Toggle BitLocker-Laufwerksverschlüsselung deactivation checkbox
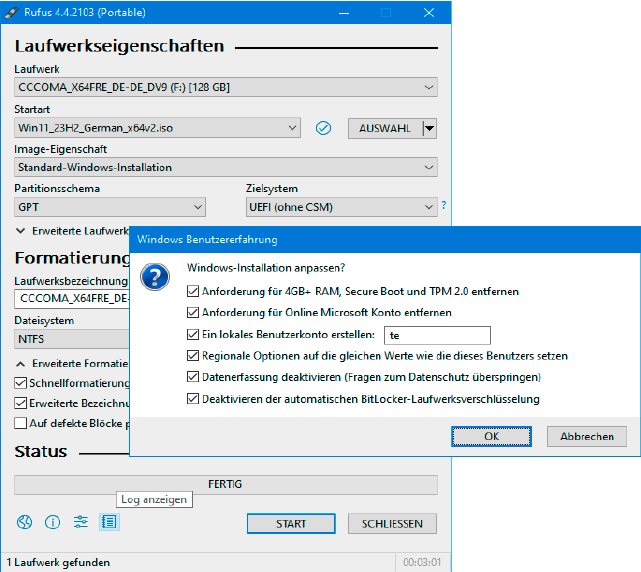The image size is (641, 572). [193, 399]
